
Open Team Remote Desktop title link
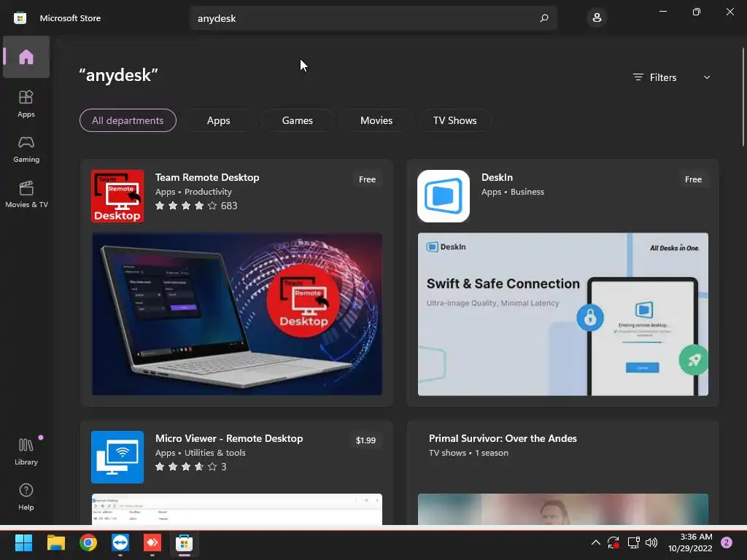coord(207,177)
